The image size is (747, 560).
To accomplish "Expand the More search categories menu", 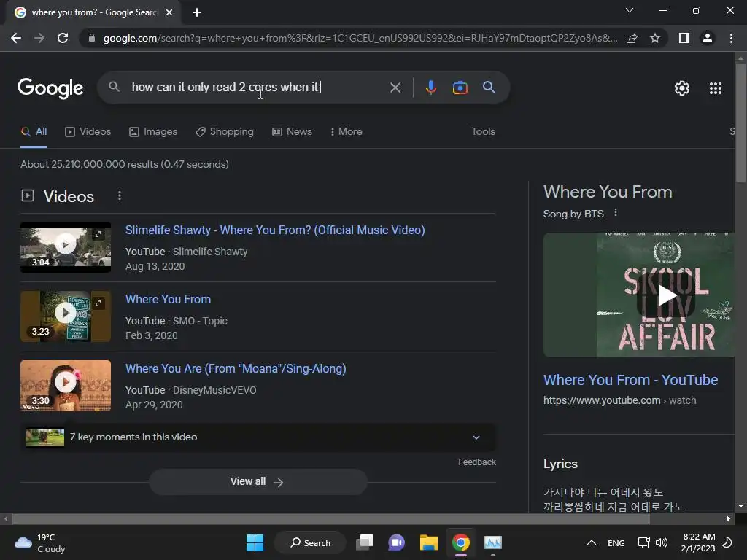I will (347, 132).
